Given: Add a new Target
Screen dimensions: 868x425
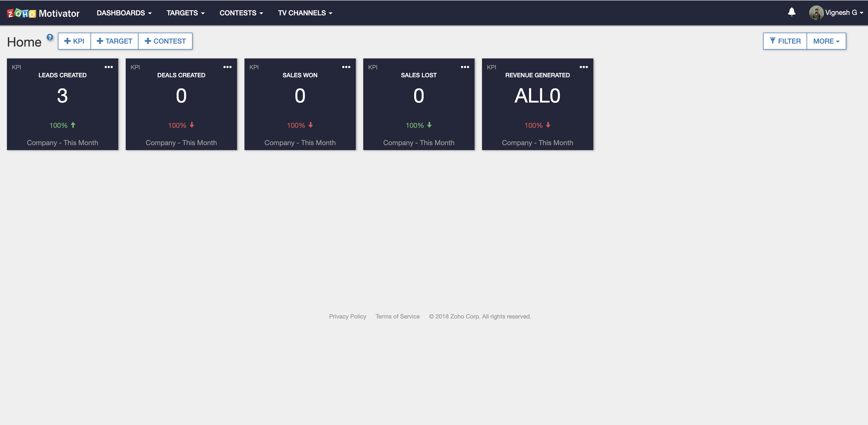Looking at the screenshot, I should tap(115, 41).
